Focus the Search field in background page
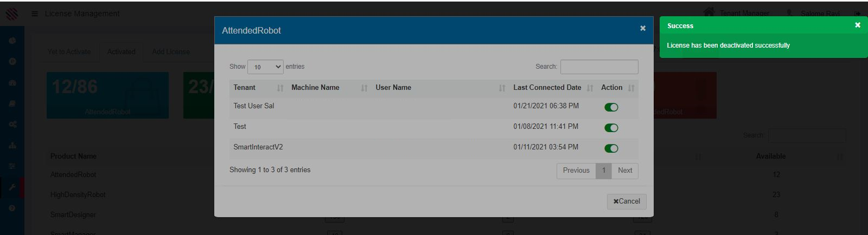Viewport: 868px width, 235px height. [x=807, y=135]
